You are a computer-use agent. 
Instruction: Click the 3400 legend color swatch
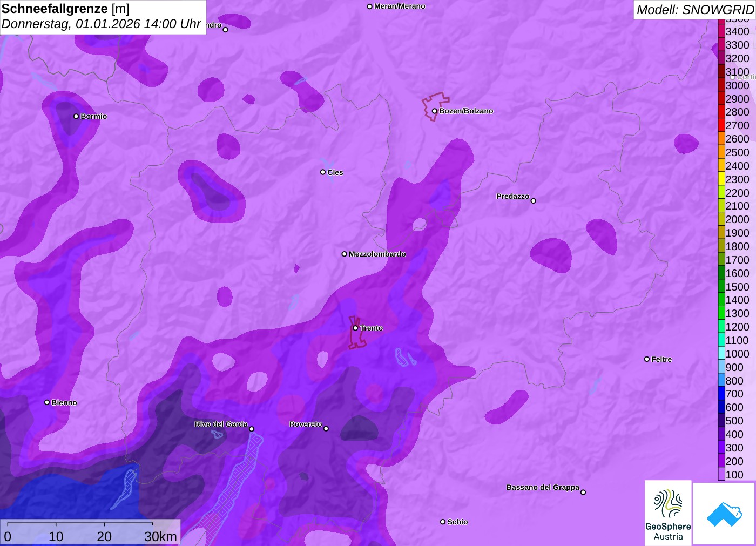tap(721, 31)
